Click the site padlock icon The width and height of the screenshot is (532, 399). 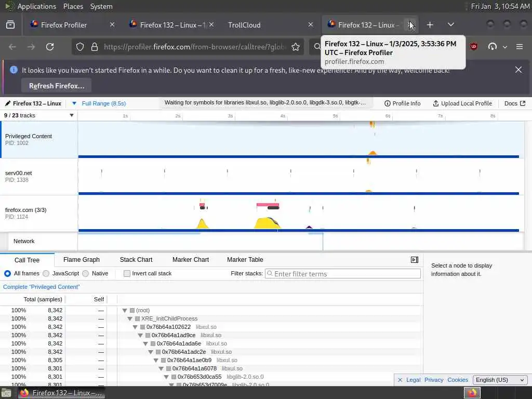[x=95, y=47]
